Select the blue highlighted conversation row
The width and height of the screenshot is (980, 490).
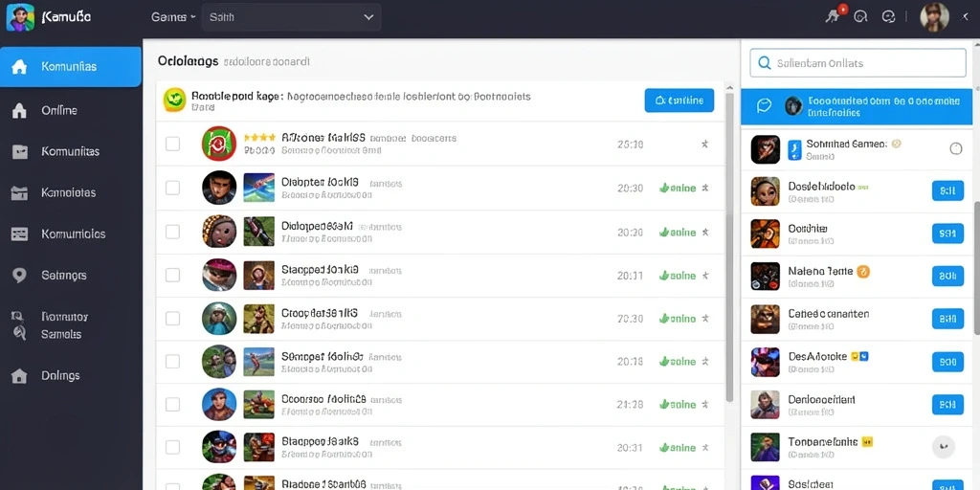857,107
